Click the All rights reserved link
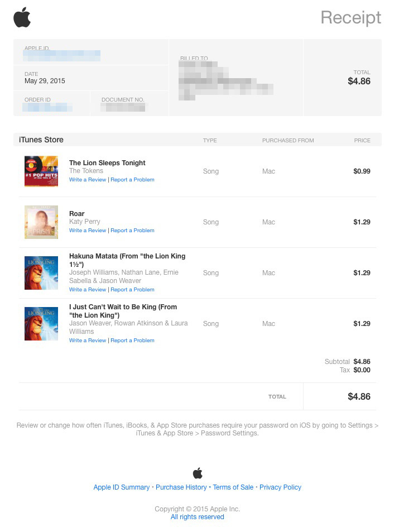394x532 pixels. click(197, 517)
